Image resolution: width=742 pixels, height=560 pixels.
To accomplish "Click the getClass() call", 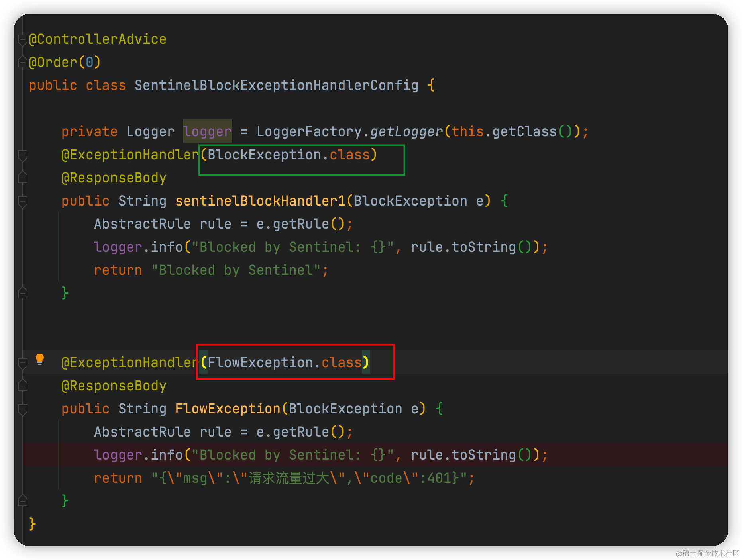I will point(532,132).
